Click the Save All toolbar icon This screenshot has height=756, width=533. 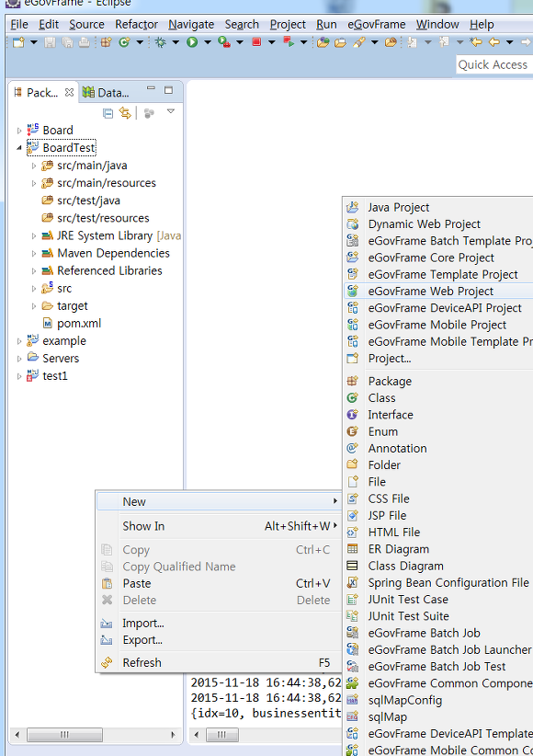(x=67, y=42)
